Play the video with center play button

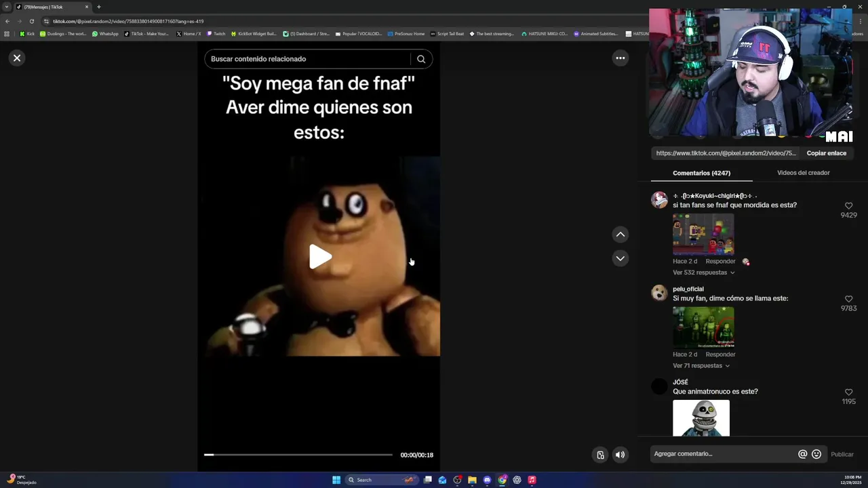pyautogui.click(x=319, y=257)
